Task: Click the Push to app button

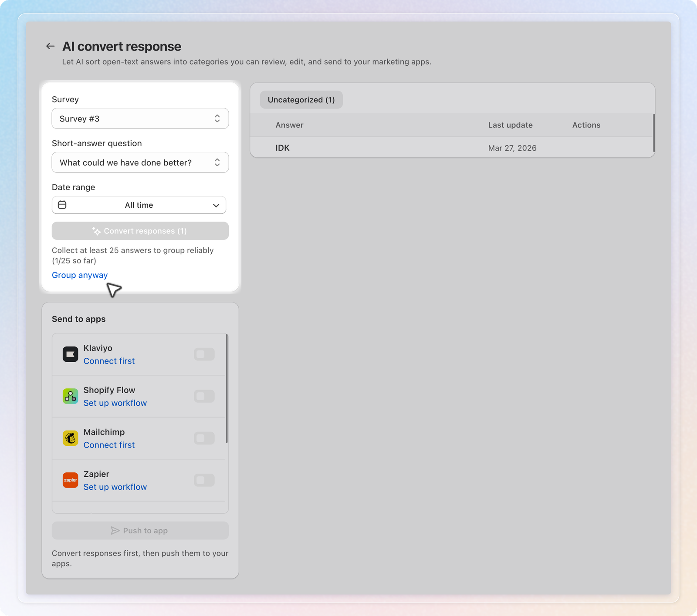Action: [140, 531]
